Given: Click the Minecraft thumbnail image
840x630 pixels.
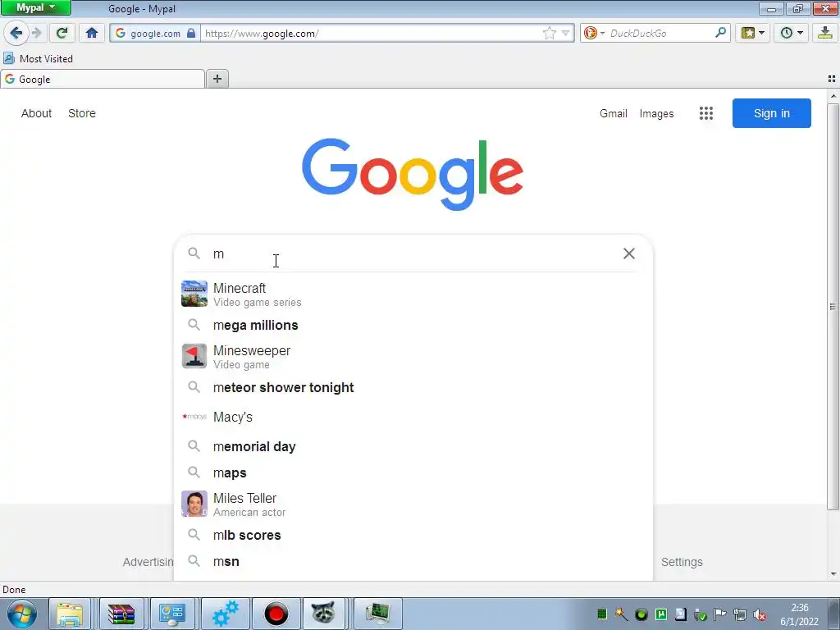Looking at the screenshot, I should [194, 294].
